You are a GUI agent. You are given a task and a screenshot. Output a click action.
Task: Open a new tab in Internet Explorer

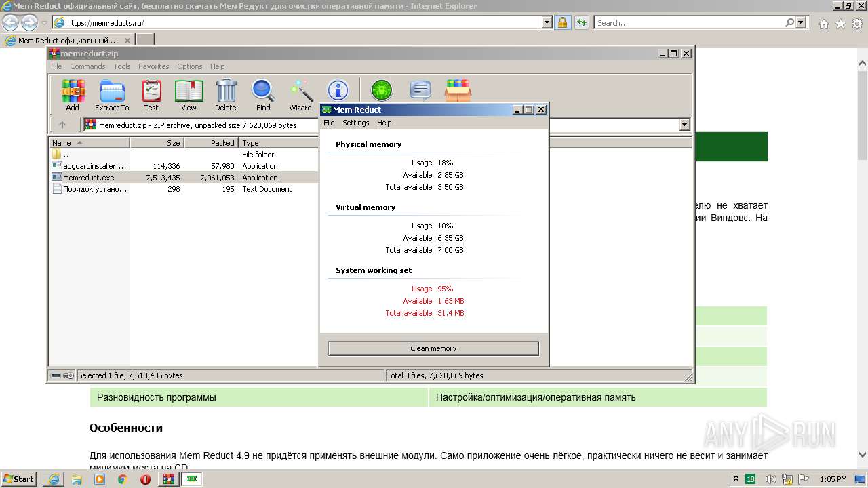point(145,40)
